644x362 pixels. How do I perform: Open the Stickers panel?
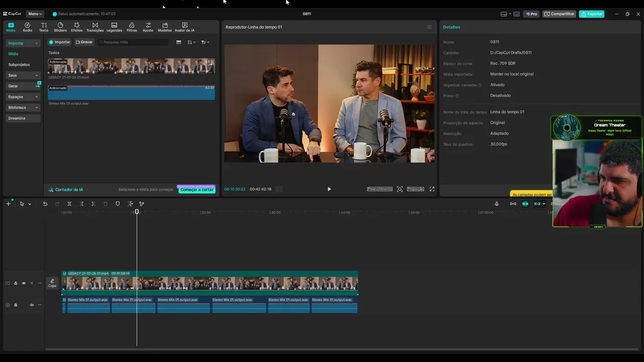[x=60, y=27]
